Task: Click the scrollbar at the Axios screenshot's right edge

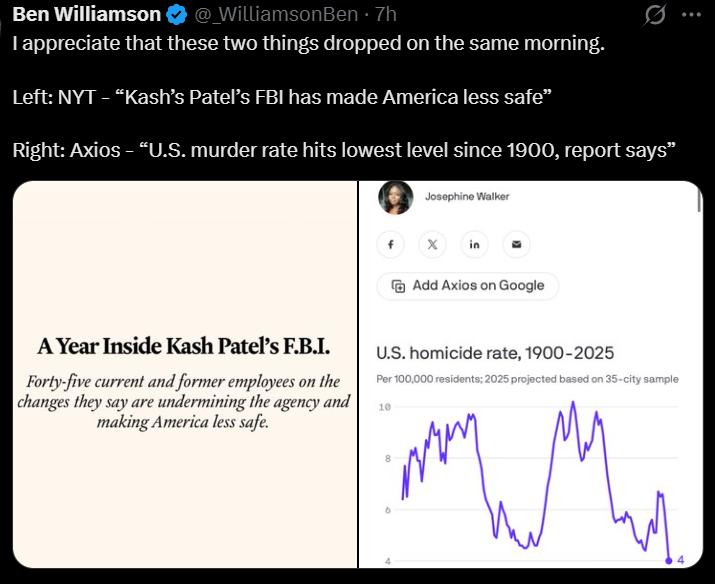Action: 699,200
